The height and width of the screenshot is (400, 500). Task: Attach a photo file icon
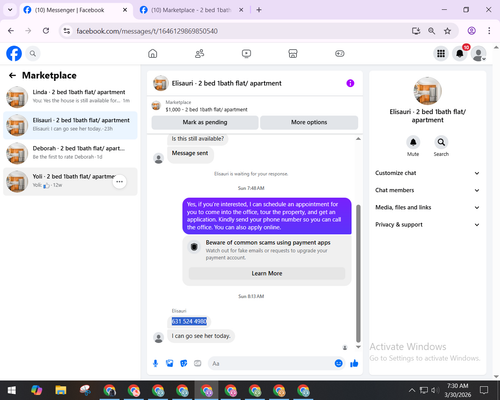pyautogui.click(x=170, y=363)
